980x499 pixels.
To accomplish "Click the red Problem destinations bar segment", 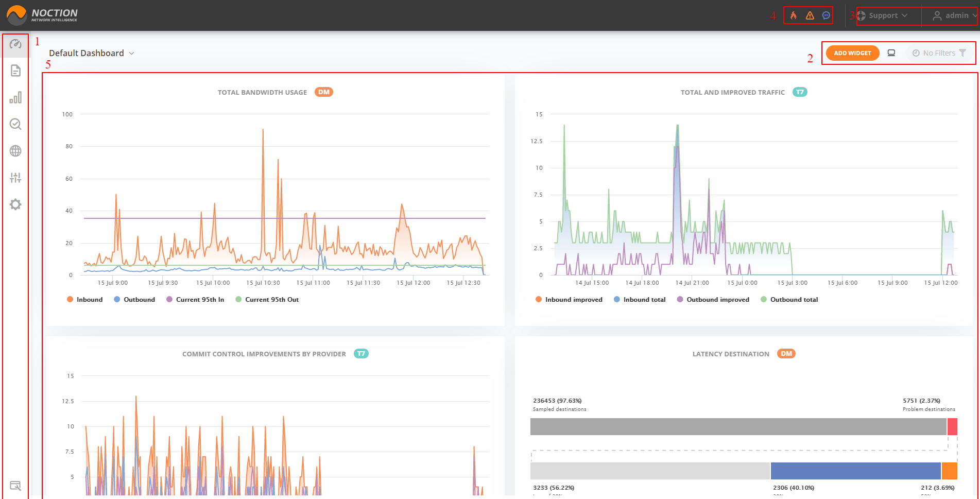I will point(952,426).
